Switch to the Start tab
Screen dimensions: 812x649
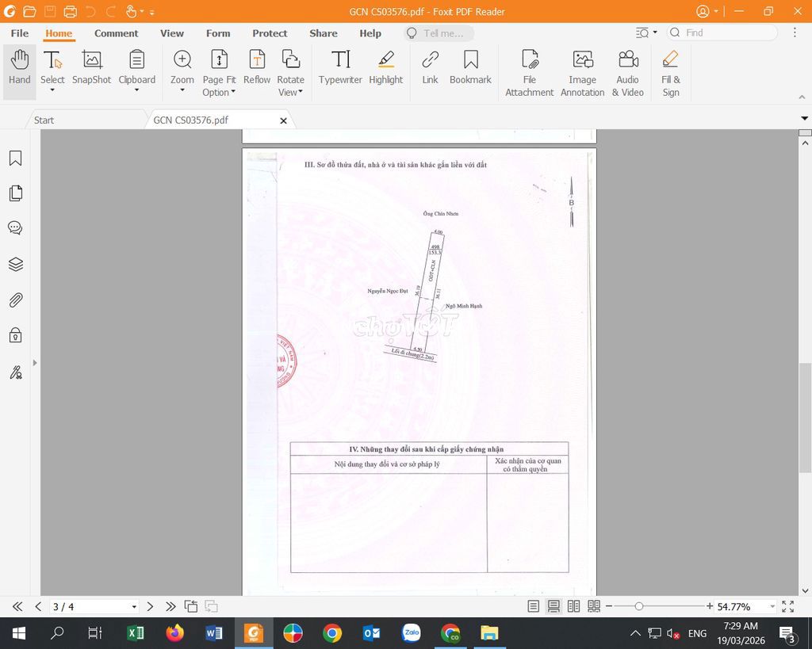coord(44,120)
